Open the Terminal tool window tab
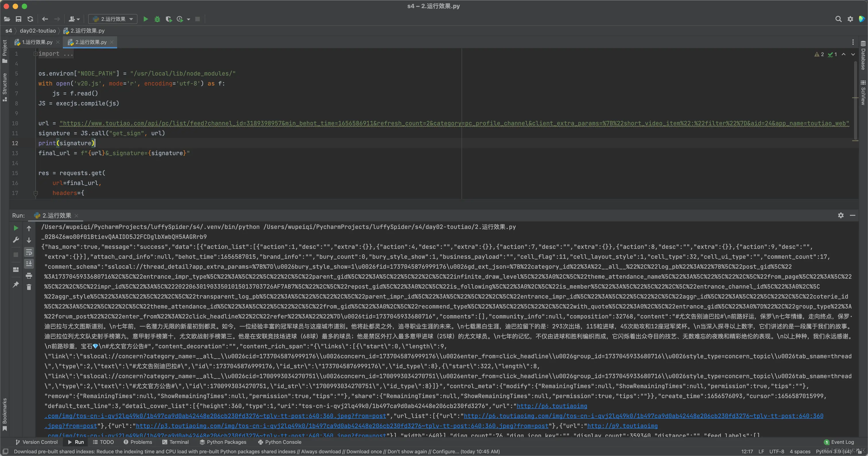This screenshot has width=868, height=456. pyautogui.click(x=176, y=442)
